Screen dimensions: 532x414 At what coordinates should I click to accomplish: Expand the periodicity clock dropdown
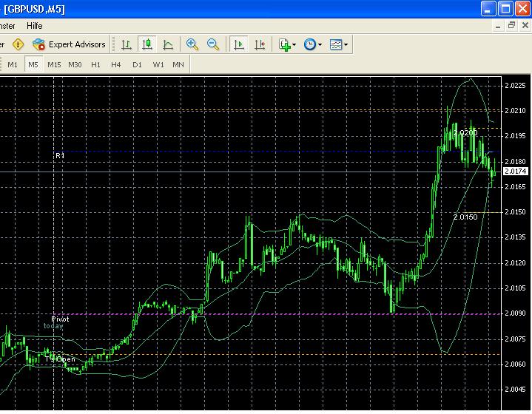312,44
